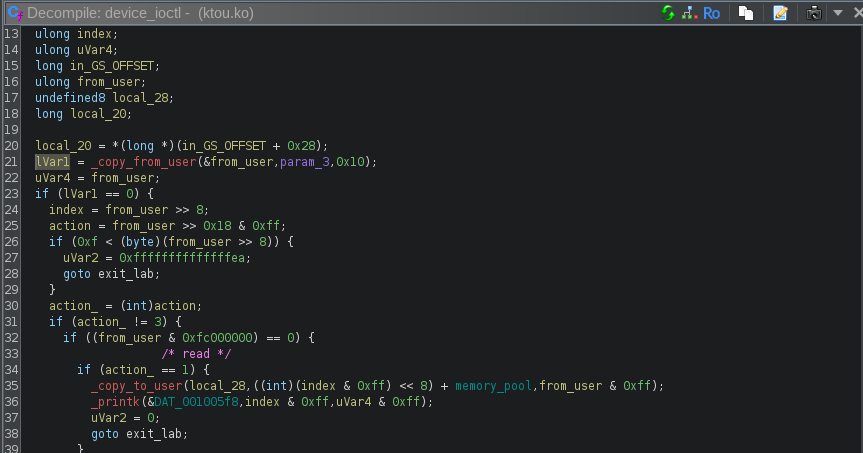Click the /* read */ comment
This screenshot has height=453, width=863.
[x=196, y=354]
